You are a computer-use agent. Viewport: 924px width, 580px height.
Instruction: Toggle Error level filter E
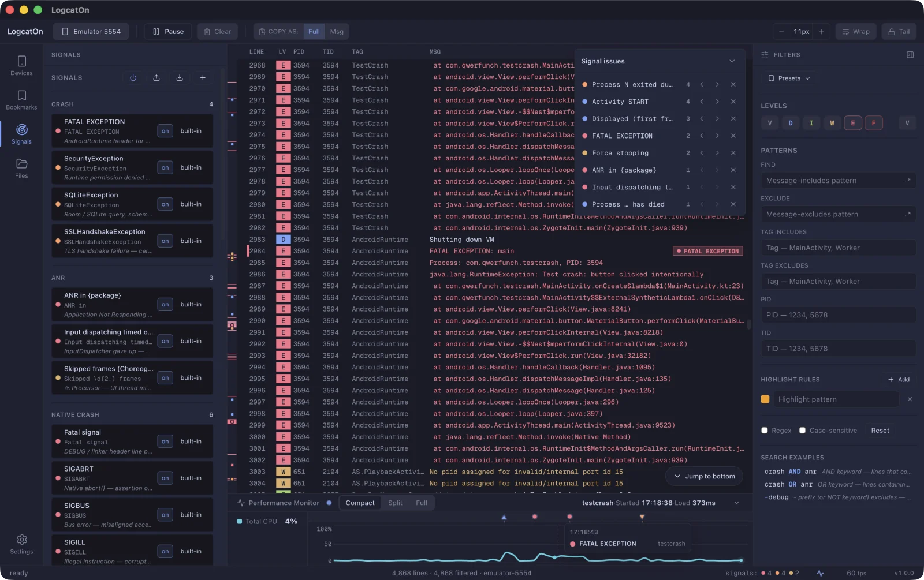click(x=853, y=123)
